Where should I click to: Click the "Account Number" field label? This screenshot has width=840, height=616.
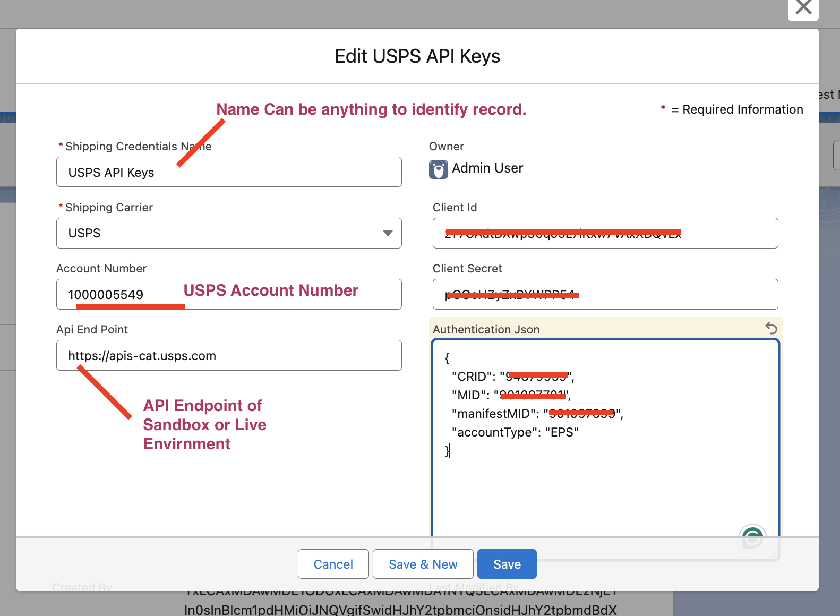coord(101,269)
